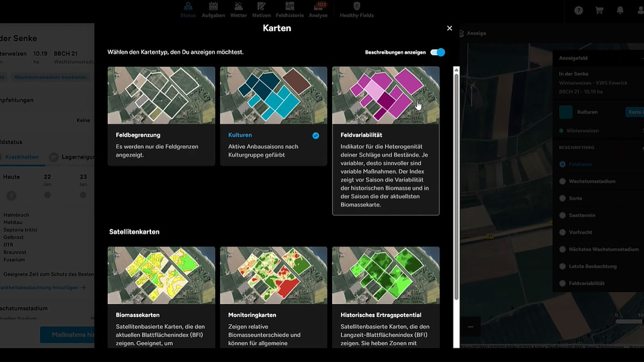This screenshot has height=362, width=644.
Task: Select the Monitoringkarten thumbnail
Action: (x=274, y=276)
